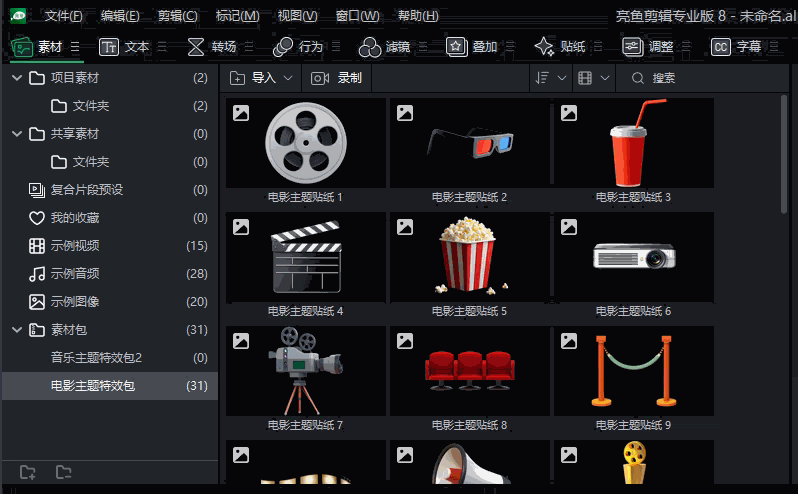Open the 滤镜 filters tab
Viewport: 798px width, 494px height.
[385, 47]
